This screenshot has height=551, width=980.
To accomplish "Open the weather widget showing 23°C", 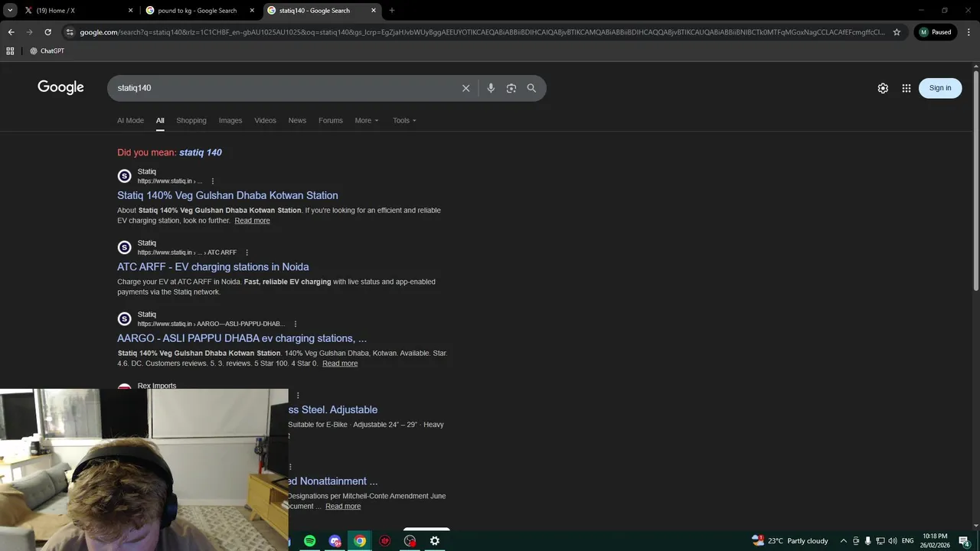I will (x=790, y=541).
